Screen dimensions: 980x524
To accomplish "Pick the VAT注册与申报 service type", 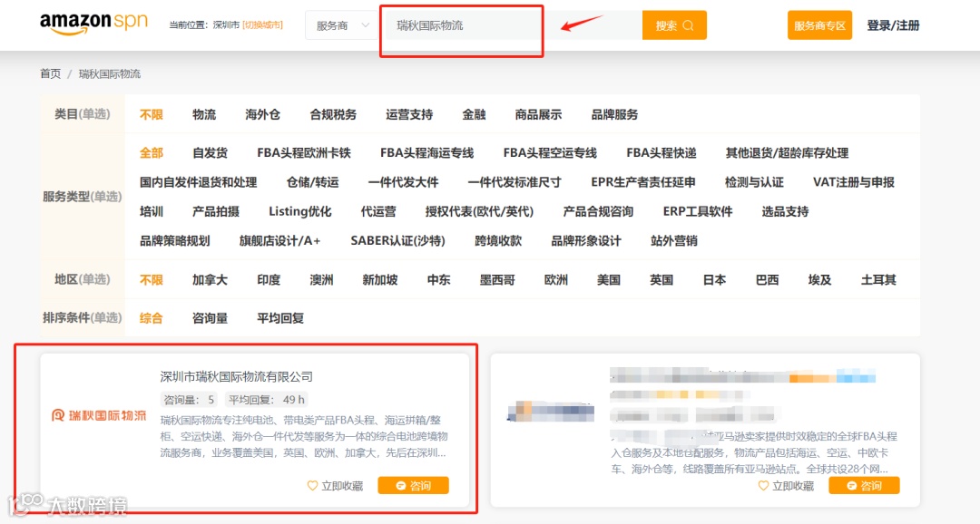I will (x=854, y=181).
